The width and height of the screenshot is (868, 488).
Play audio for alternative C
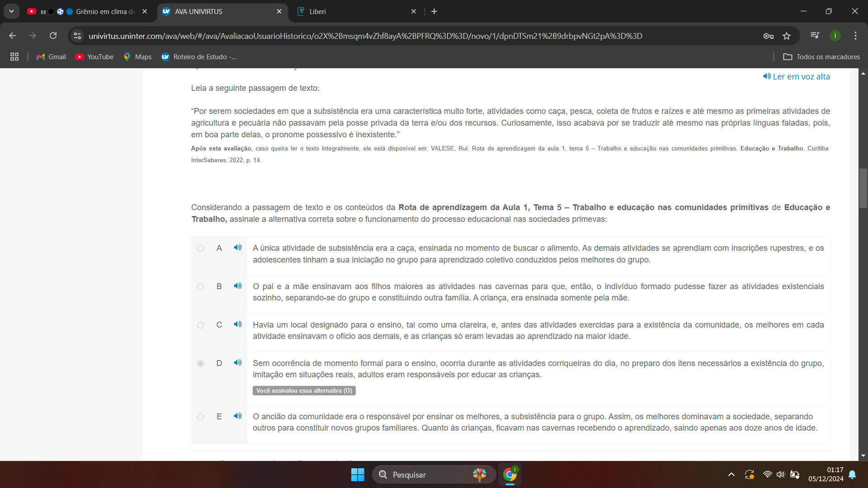click(x=238, y=324)
